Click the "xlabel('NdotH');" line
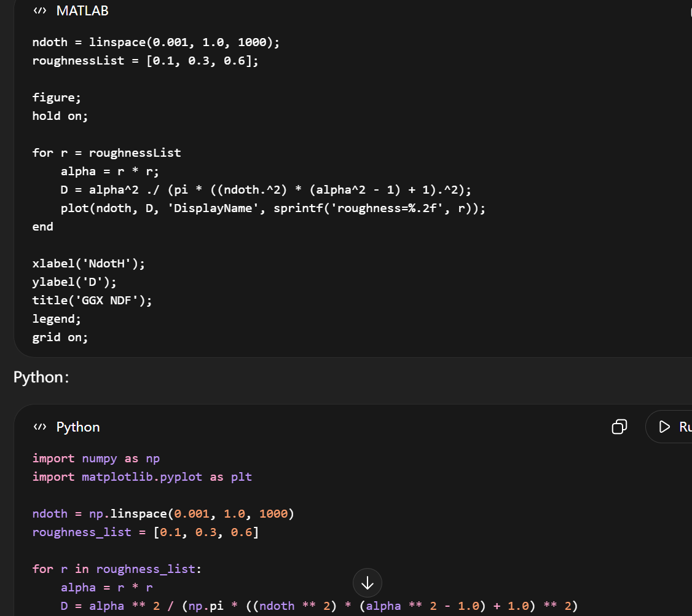 pyautogui.click(x=88, y=264)
